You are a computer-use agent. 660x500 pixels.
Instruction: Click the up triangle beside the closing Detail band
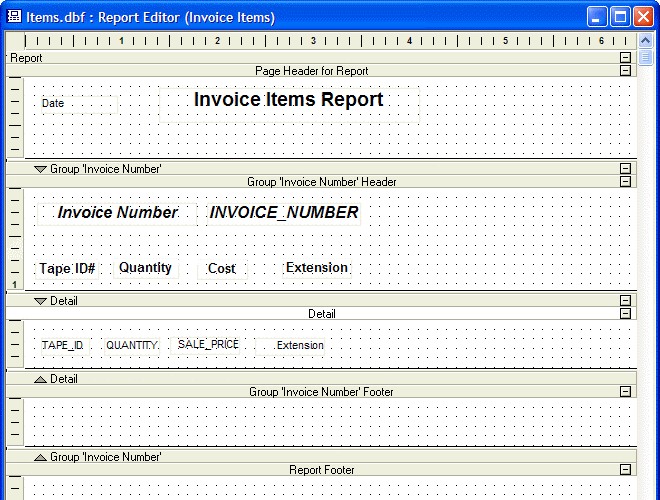40,379
